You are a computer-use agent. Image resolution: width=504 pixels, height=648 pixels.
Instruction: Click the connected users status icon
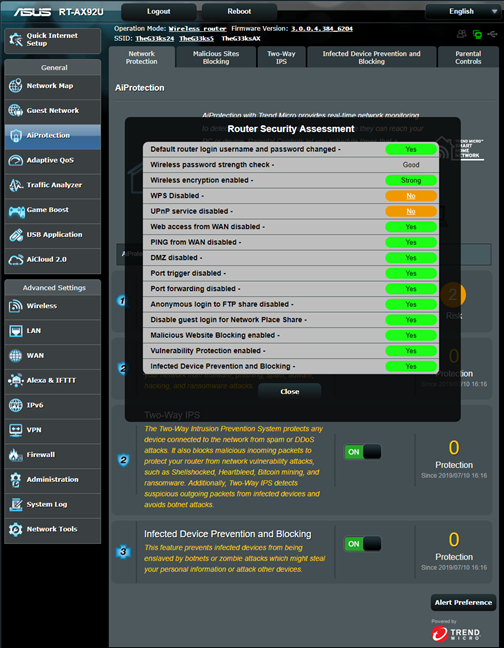(461, 34)
